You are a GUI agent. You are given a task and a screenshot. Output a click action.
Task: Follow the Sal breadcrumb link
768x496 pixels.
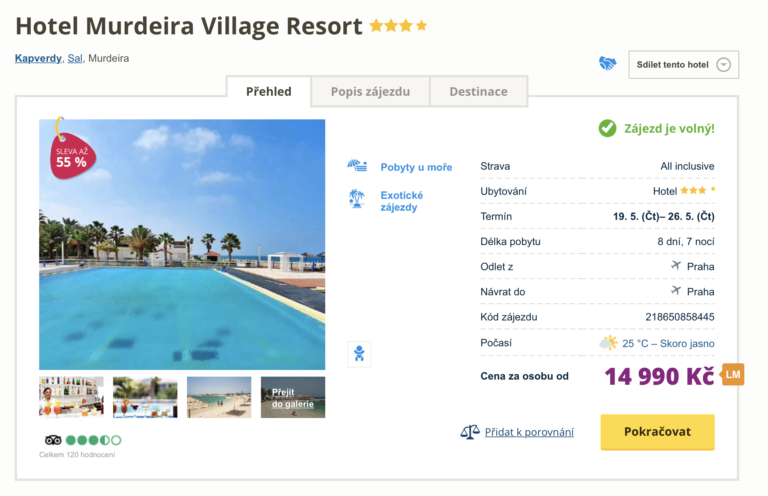[75, 58]
